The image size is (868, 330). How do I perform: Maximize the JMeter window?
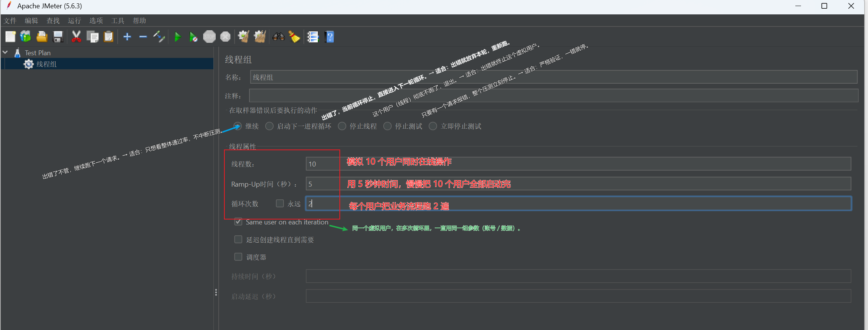coord(824,6)
